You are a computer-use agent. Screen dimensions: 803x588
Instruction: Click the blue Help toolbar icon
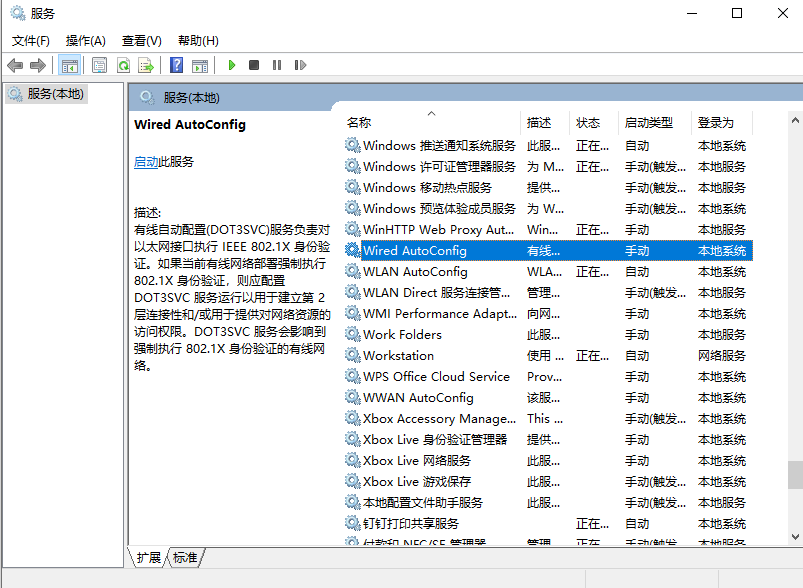pos(176,65)
